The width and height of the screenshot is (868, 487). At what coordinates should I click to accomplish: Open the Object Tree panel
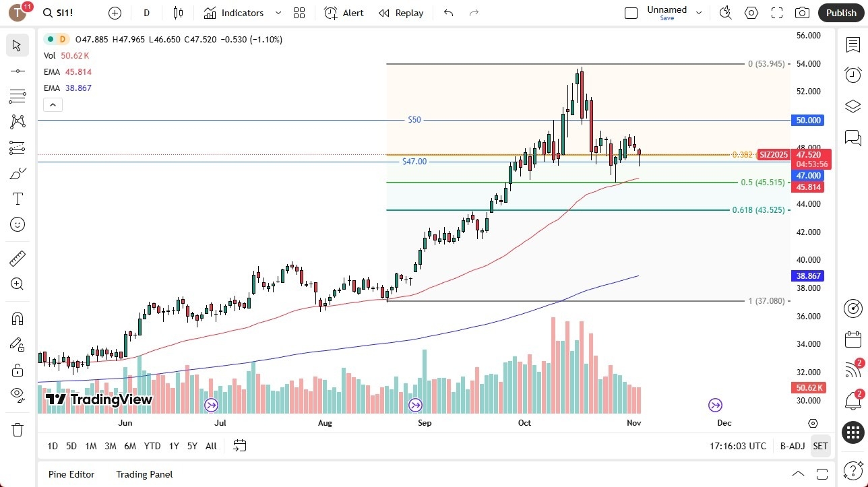852,106
